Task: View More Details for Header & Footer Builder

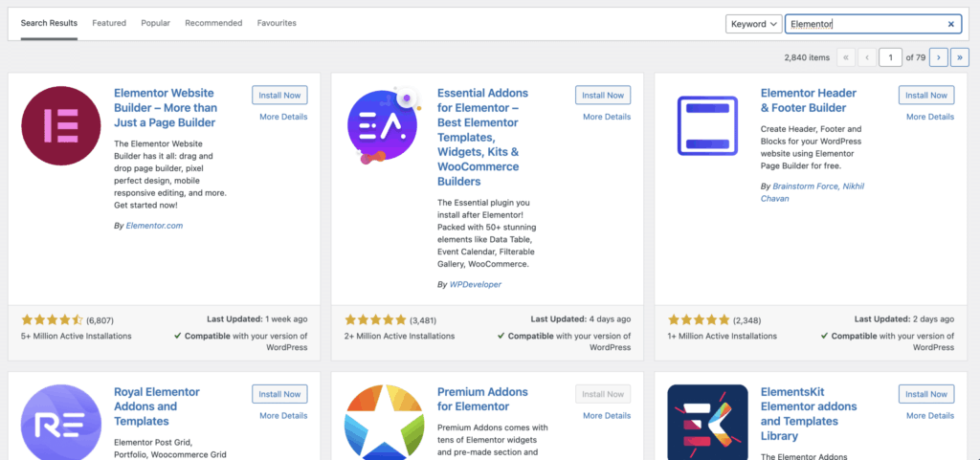Action: coord(930,117)
